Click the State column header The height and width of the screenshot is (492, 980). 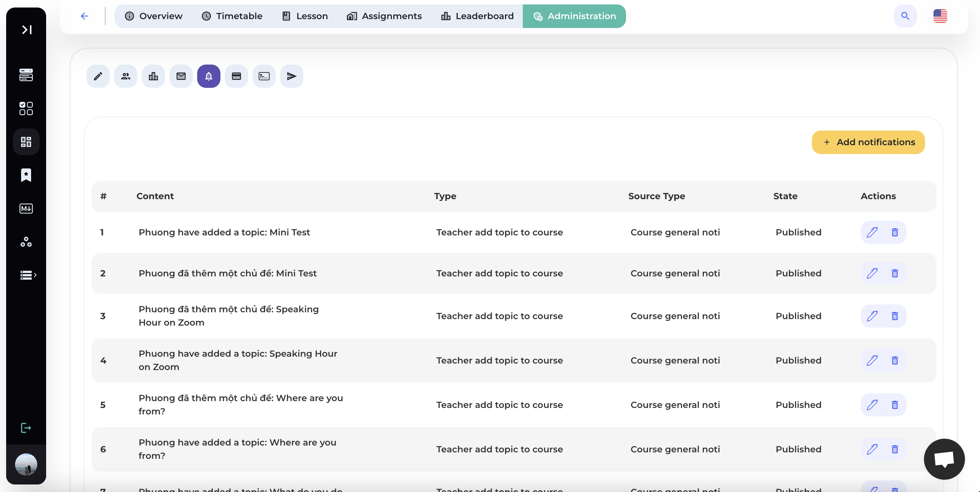pyautogui.click(x=785, y=196)
